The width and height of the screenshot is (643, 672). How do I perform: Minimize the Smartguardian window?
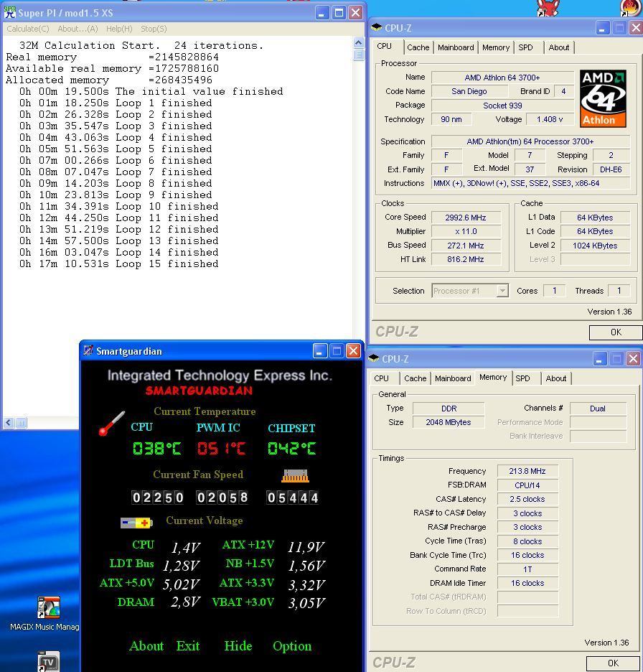click(x=320, y=351)
